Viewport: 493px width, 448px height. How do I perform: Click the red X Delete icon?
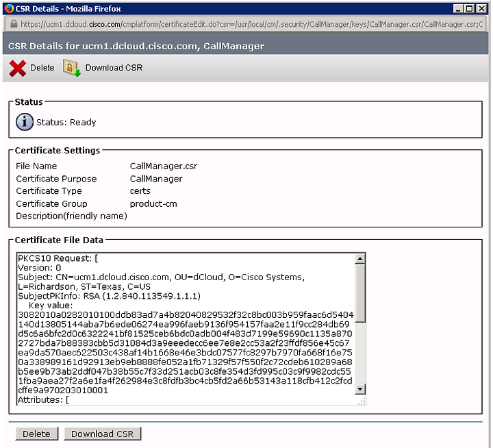pyautogui.click(x=18, y=68)
